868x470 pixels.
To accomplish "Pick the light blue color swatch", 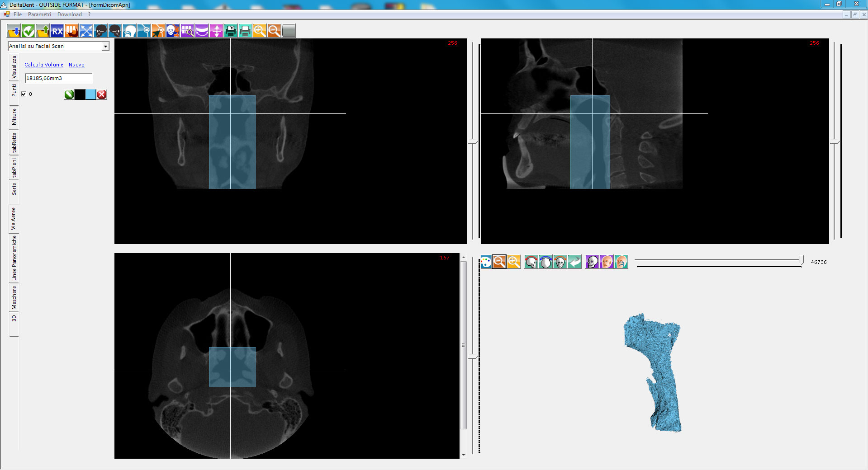I will 91,94.
